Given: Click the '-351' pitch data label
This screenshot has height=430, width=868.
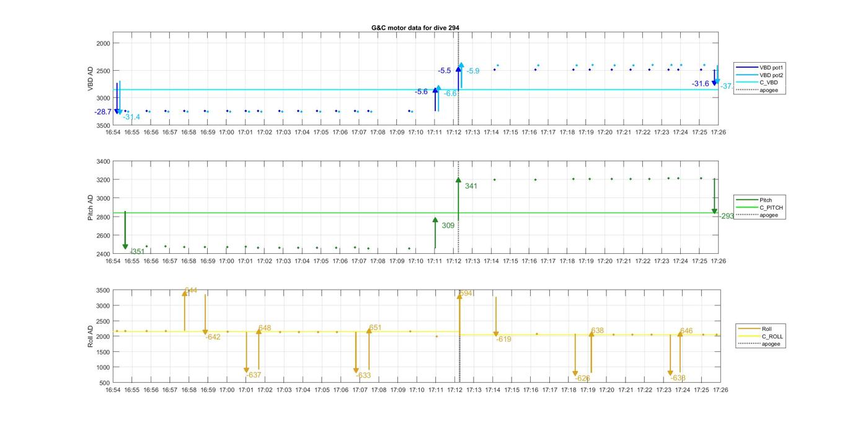Looking at the screenshot, I should (x=138, y=251).
